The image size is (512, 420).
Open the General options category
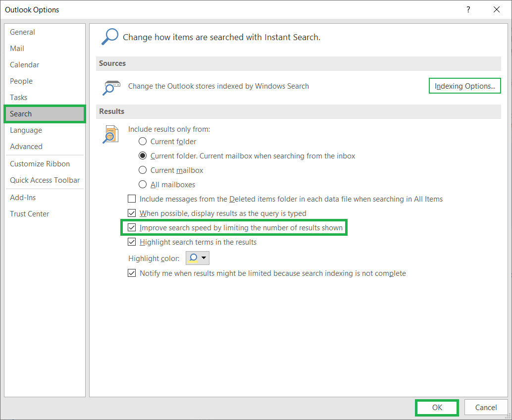(x=45, y=32)
